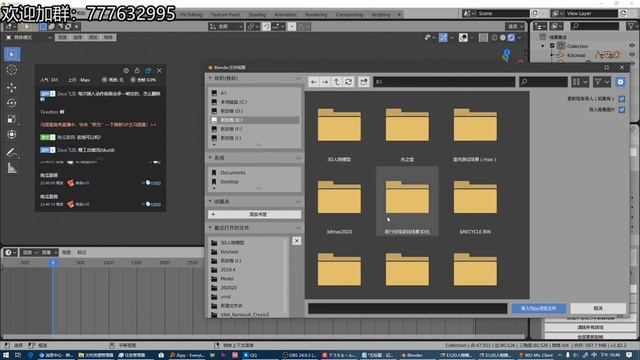The height and width of the screenshot is (360, 640).
Task: Activate the select box tool at toolbar top
Action: (12, 54)
